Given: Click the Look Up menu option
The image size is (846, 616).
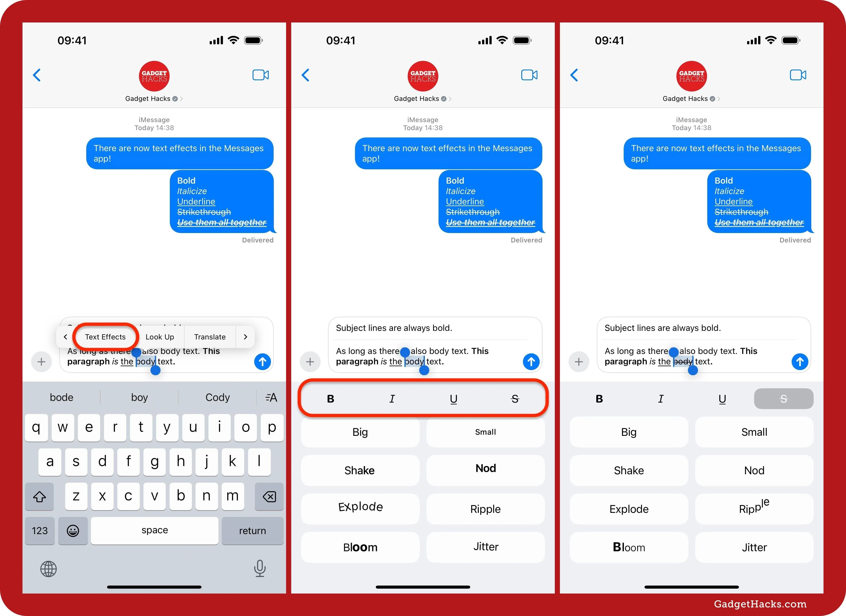Looking at the screenshot, I should 160,336.
